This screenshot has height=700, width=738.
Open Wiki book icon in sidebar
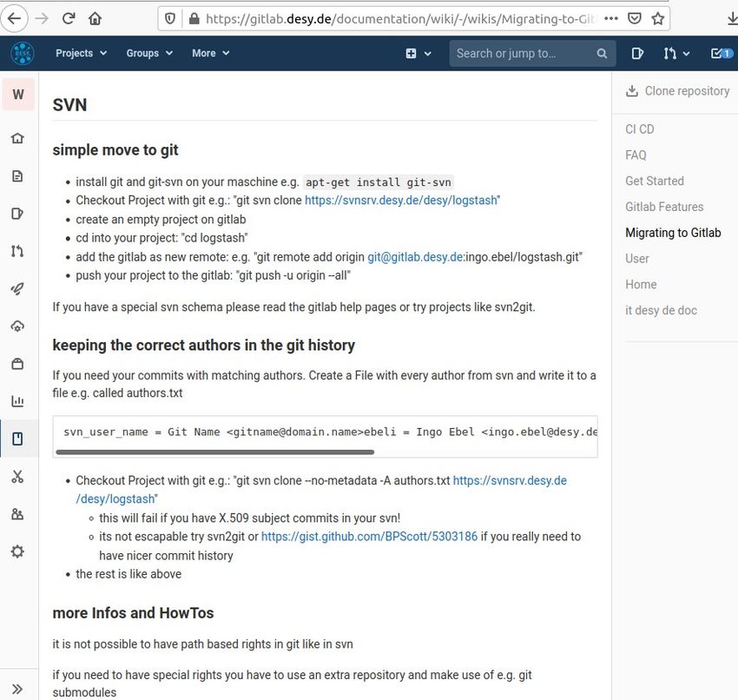[x=17, y=439]
